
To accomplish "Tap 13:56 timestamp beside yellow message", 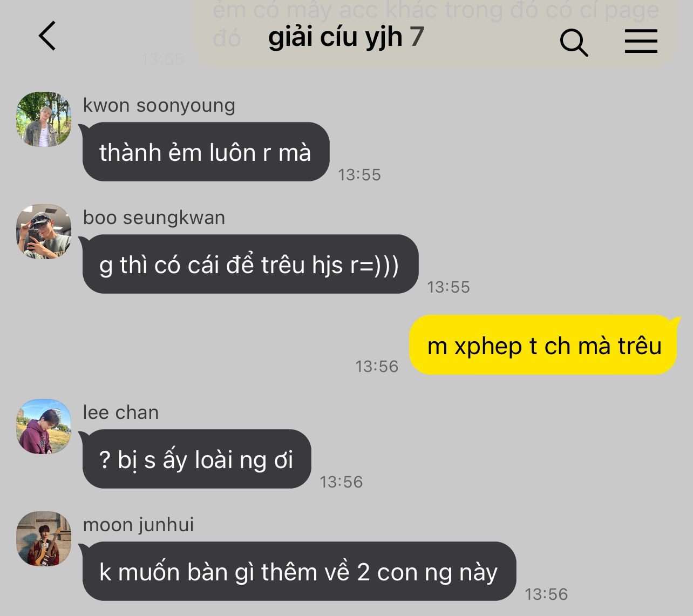I will point(377,366).
